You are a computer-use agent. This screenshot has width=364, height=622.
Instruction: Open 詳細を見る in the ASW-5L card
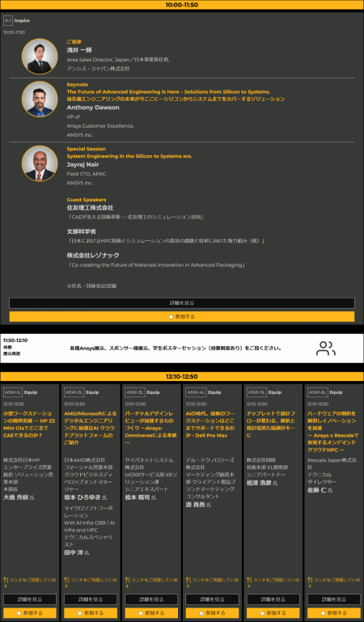pyautogui.click(x=273, y=599)
